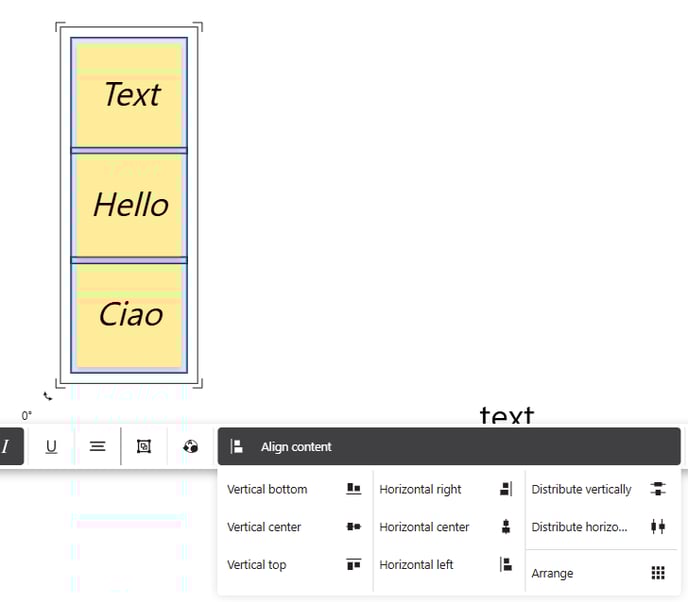The width and height of the screenshot is (688, 602).
Task: Collapse the Align content dropdown
Action: click(449, 446)
